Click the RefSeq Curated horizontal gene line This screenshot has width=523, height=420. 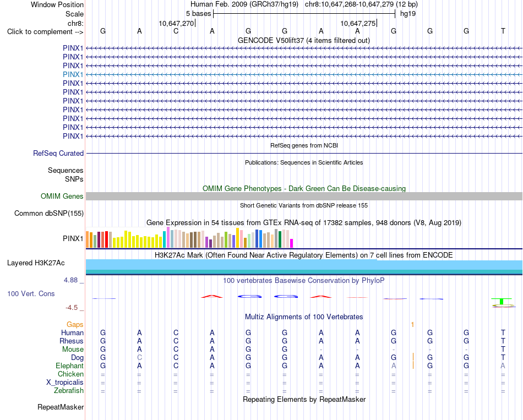(x=304, y=154)
